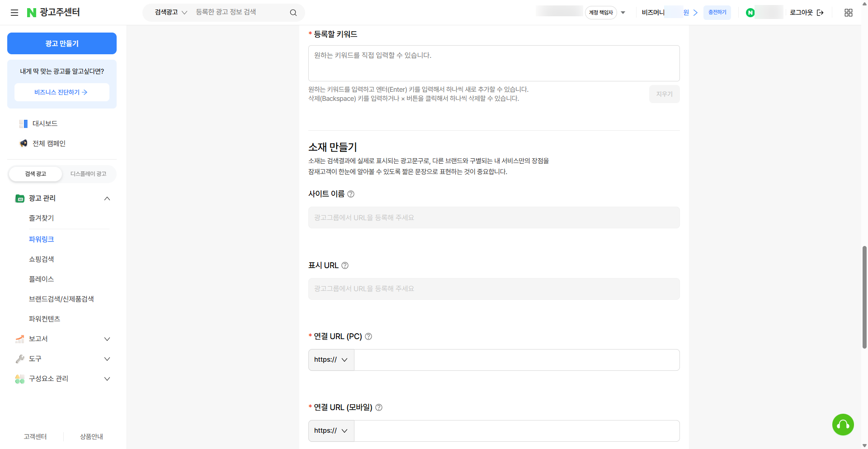This screenshot has height=449, width=868.
Task: Open https:// protocol dropdown for PC URL
Action: (331, 360)
